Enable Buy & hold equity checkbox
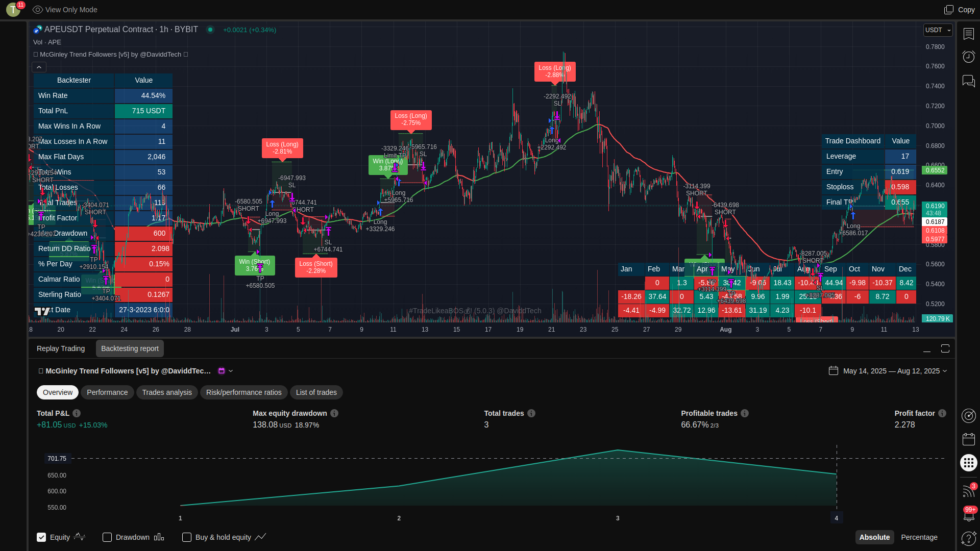Viewport: 980px width, 551px height. click(187, 537)
